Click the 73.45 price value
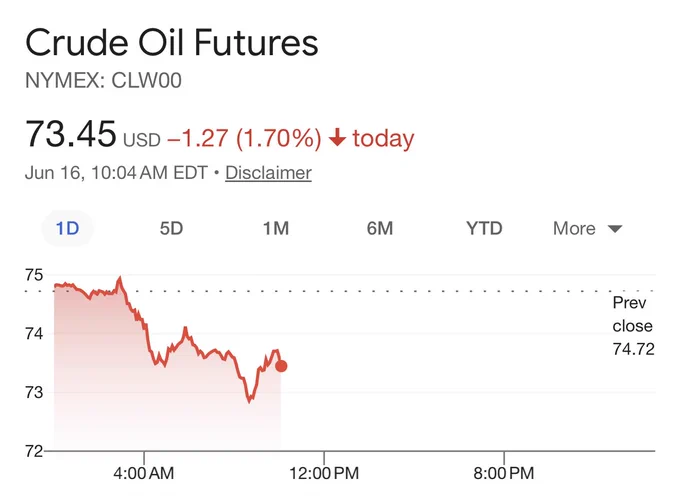Image resolution: width=680 pixels, height=496 pixels. pyautogui.click(x=71, y=134)
